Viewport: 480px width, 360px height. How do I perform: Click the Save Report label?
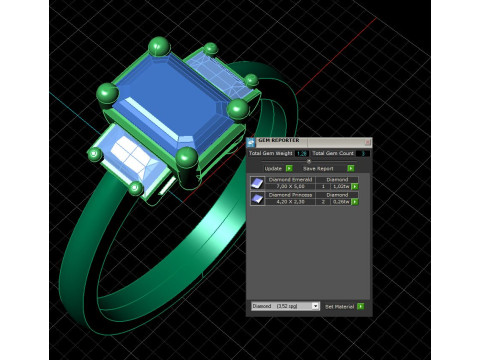click(318, 168)
